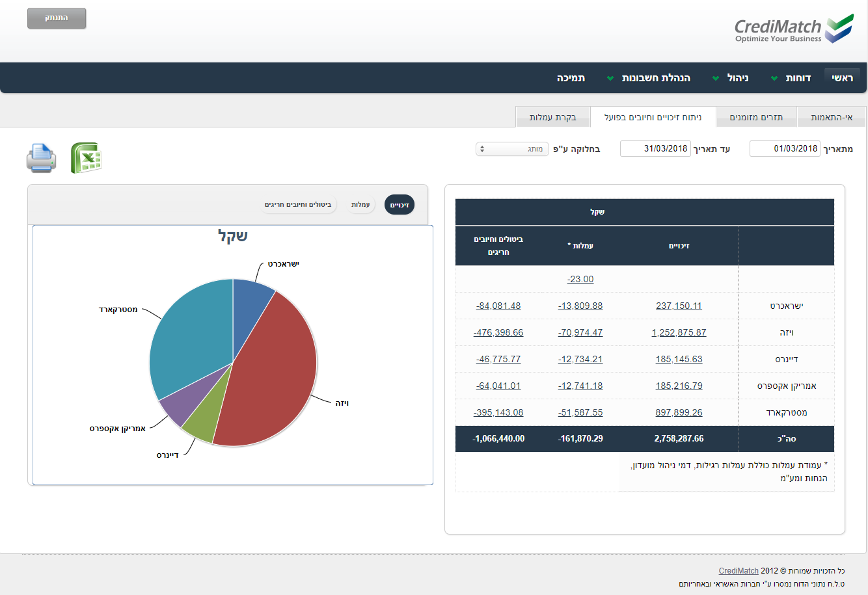Click the ישראכרט row label
The height and width of the screenshot is (595, 868).
point(787,306)
